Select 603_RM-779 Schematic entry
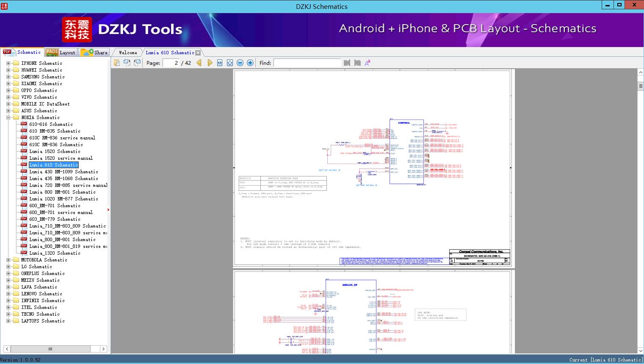The image size is (644, 364). [x=55, y=219]
